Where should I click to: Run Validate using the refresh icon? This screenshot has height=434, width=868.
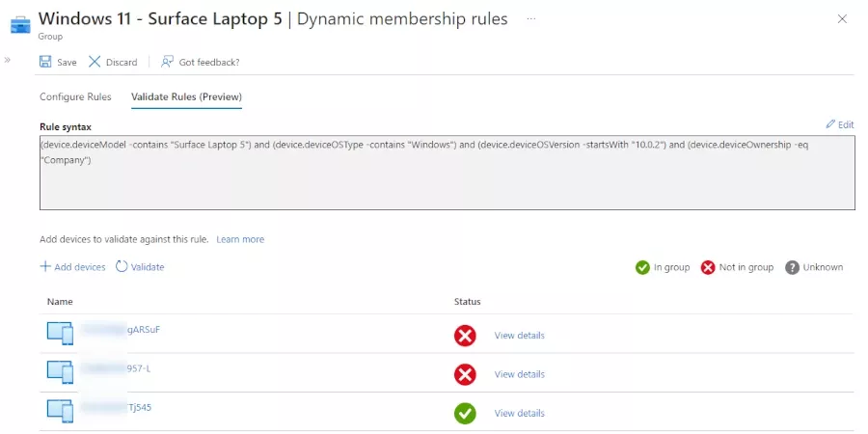[122, 267]
